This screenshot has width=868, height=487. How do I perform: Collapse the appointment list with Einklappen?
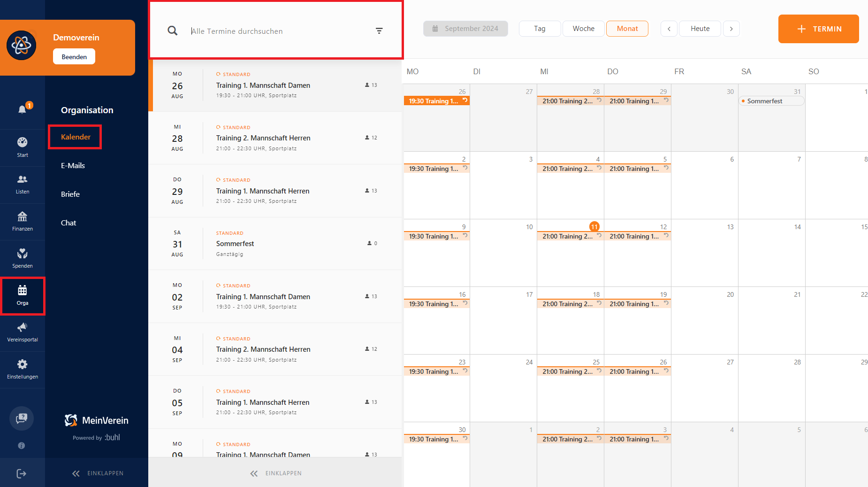[276, 473]
